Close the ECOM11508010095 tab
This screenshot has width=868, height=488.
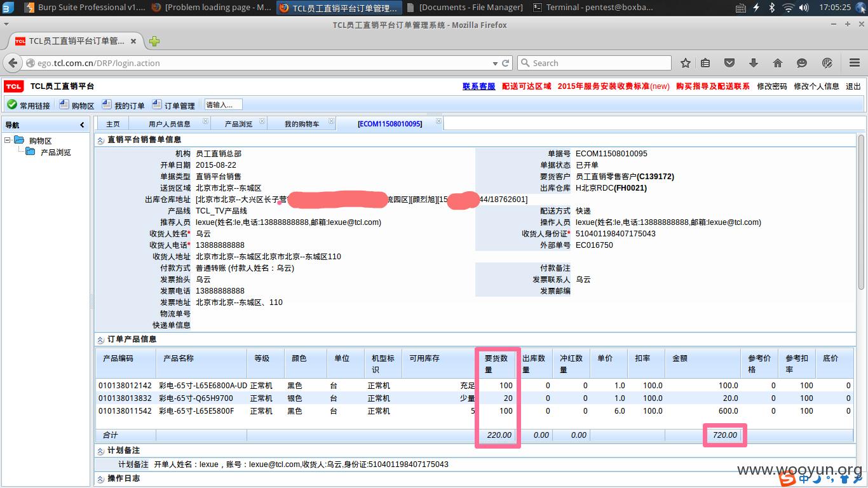438,121
